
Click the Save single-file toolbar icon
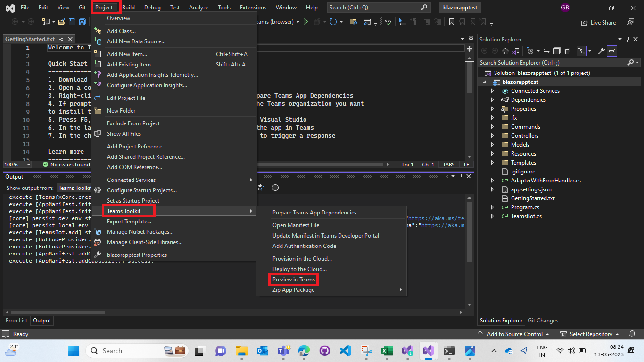pos(72,22)
